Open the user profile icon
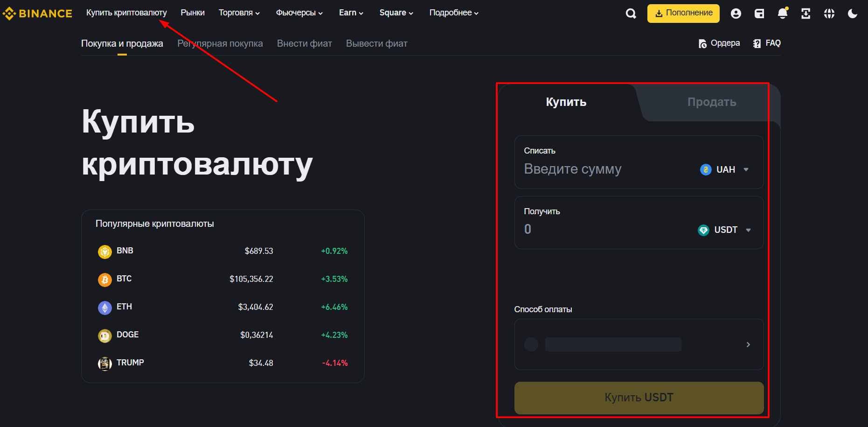 (x=736, y=14)
